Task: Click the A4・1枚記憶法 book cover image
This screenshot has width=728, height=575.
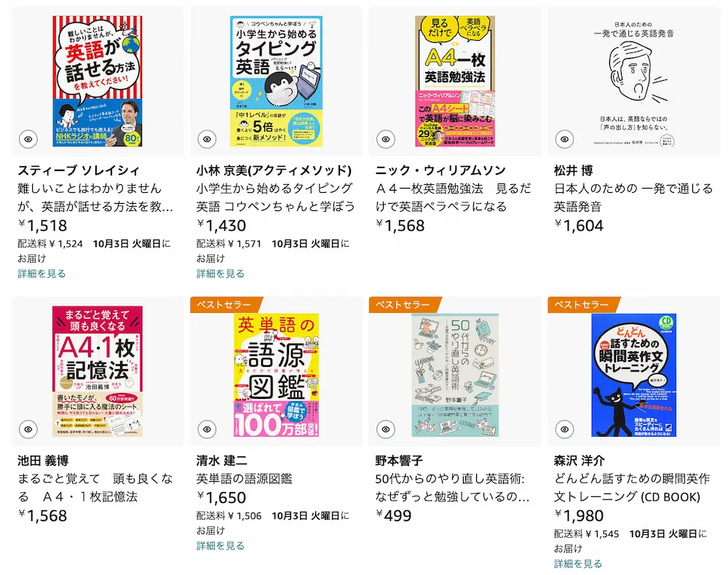Action: point(98,371)
